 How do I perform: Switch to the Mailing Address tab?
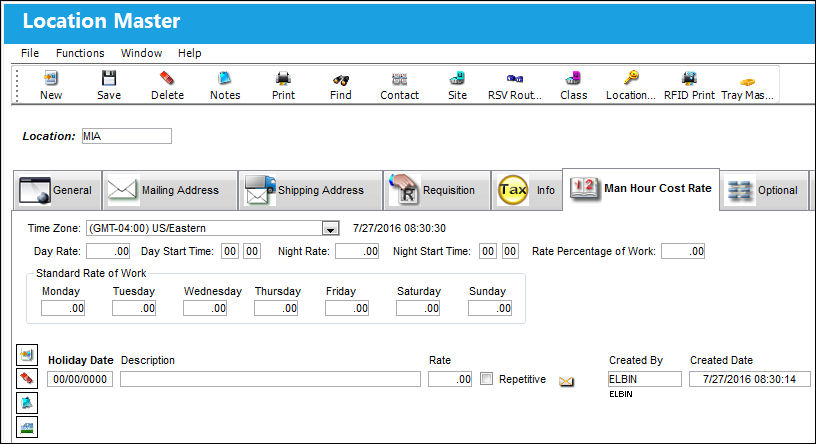point(170,191)
